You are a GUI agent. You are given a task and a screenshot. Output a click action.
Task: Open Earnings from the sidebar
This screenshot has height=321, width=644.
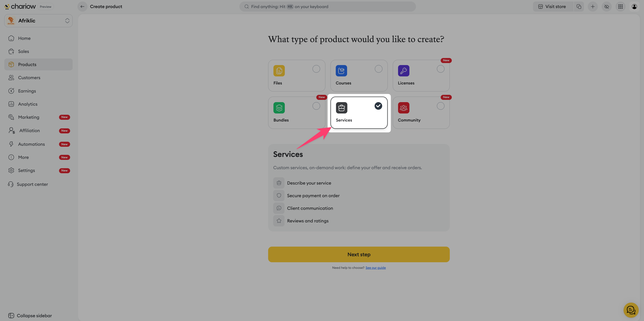pyautogui.click(x=27, y=91)
